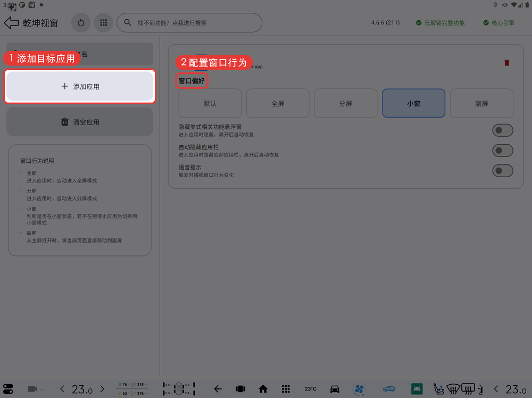The height and width of the screenshot is (398, 532).
Task: Select the 副屏 window preference
Action: [481, 103]
